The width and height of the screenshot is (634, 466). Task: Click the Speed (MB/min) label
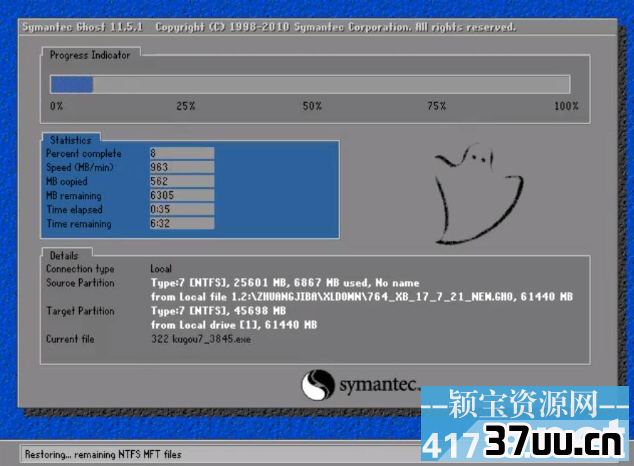[x=80, y=168]
